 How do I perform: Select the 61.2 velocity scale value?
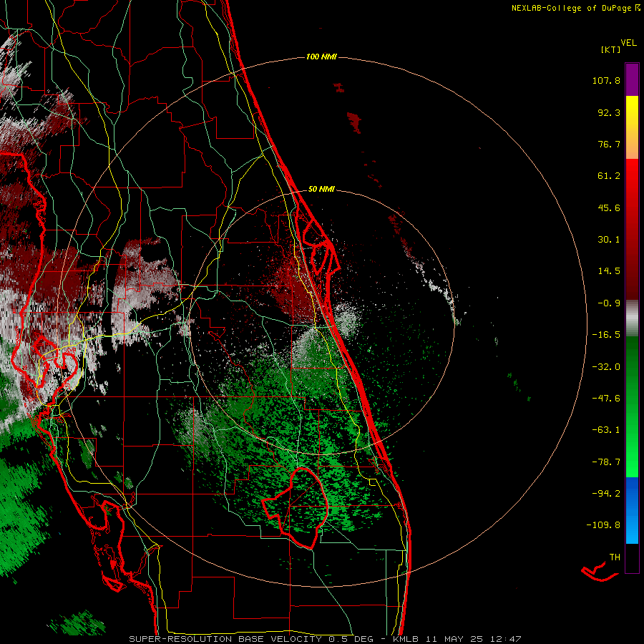click(609, 176)
